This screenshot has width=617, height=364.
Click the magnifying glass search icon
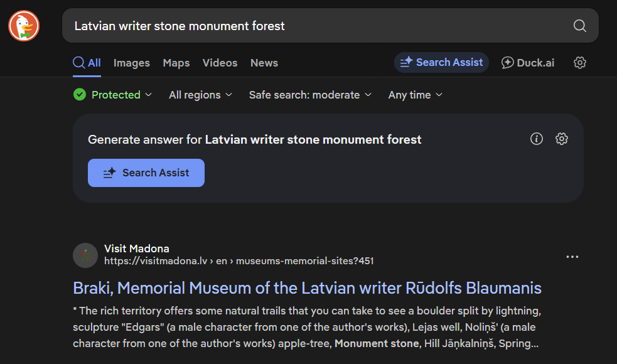click(x=579, y=26)
